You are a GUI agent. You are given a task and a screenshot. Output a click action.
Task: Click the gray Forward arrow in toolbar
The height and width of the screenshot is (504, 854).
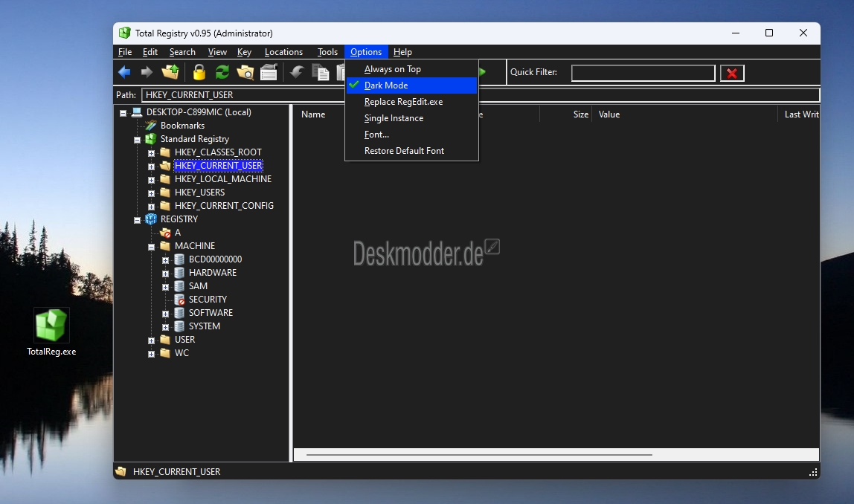tap(147, 72)
